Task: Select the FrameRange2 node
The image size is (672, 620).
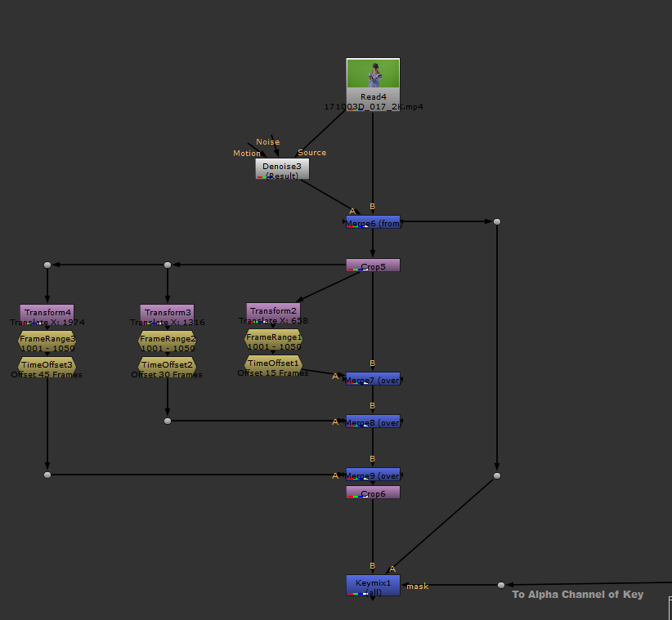Action: pos(167,338)
